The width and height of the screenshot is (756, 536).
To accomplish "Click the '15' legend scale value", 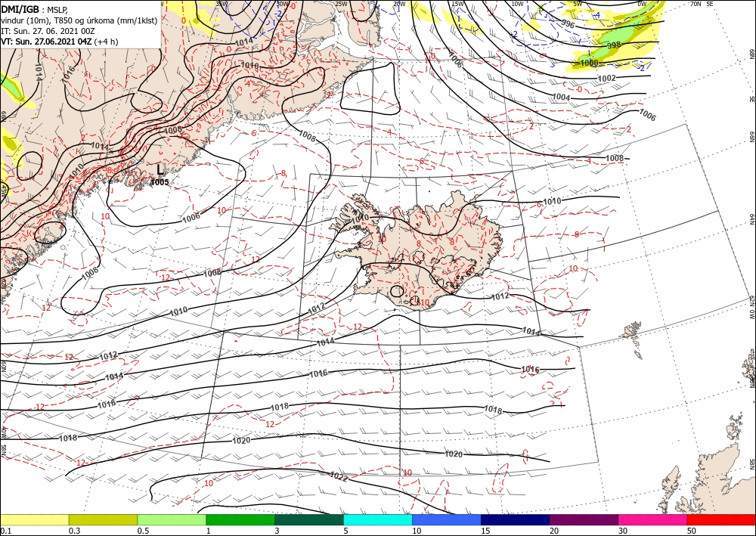I will click(485, 531).
